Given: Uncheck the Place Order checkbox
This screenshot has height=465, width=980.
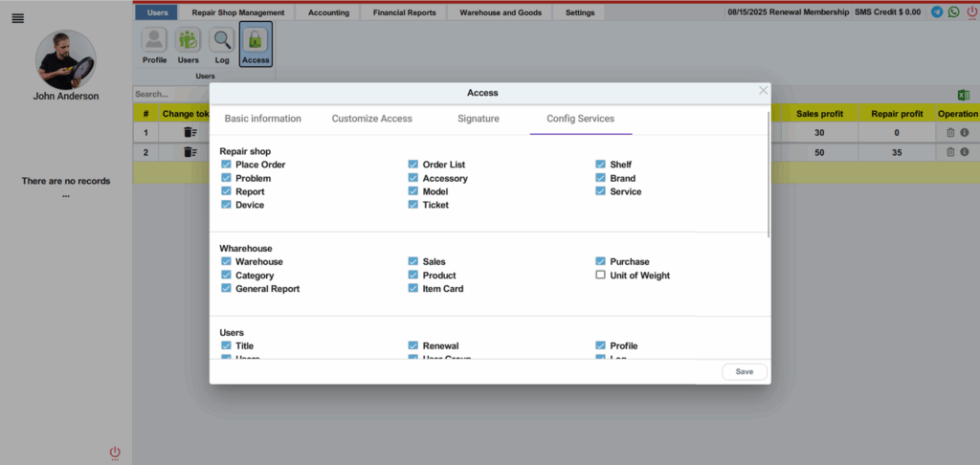Looking at the screenshot, I should [226, 165].
